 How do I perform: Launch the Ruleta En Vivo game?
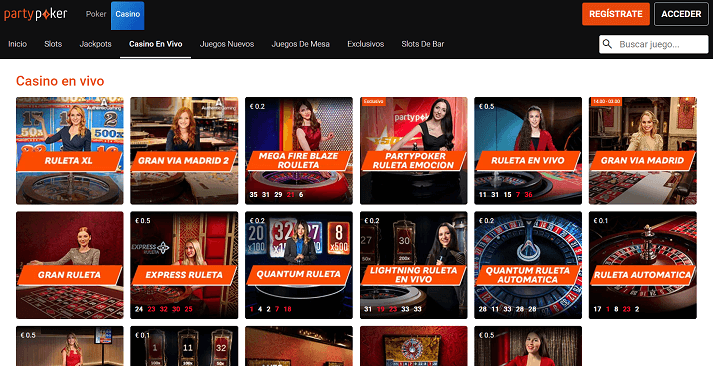point(528,150)
